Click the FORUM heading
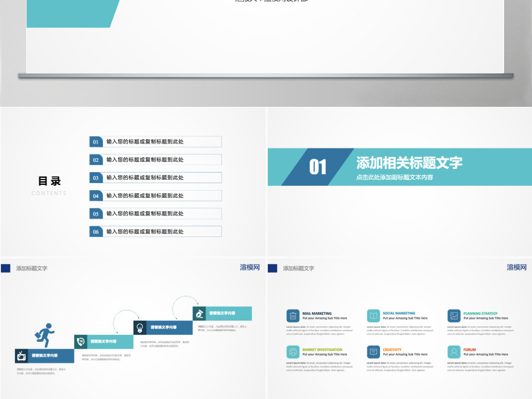532x399 pixels. 469,350
